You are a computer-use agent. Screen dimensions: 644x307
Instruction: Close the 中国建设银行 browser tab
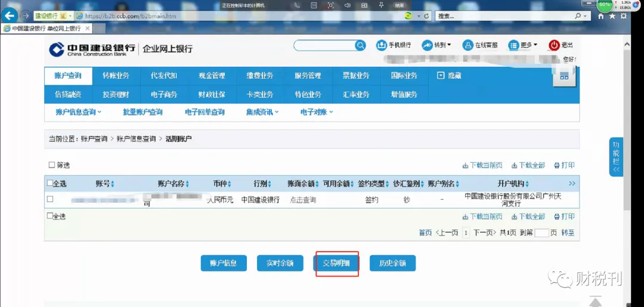coord(88,29)
